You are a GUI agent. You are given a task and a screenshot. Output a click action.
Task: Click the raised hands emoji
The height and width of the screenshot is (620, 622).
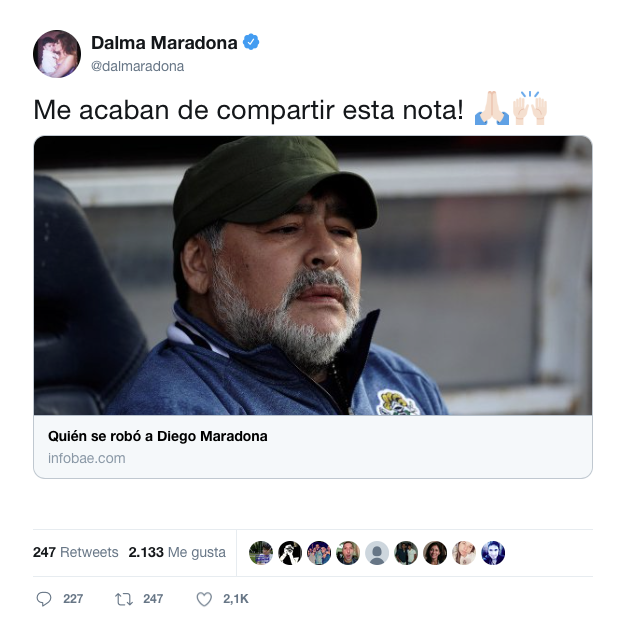click(530, 108)
